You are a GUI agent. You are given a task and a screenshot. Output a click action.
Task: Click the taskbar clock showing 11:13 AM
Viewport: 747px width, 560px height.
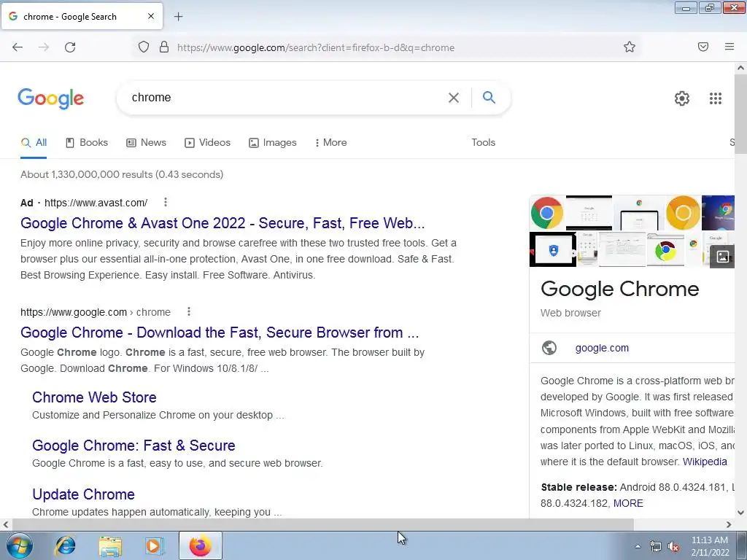pos(710,546)
